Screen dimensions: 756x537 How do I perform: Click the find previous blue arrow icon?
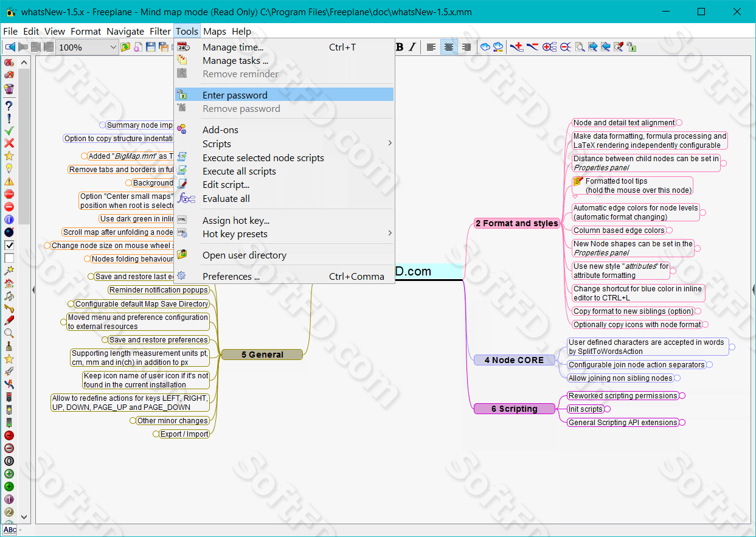(x=606, y=47)
